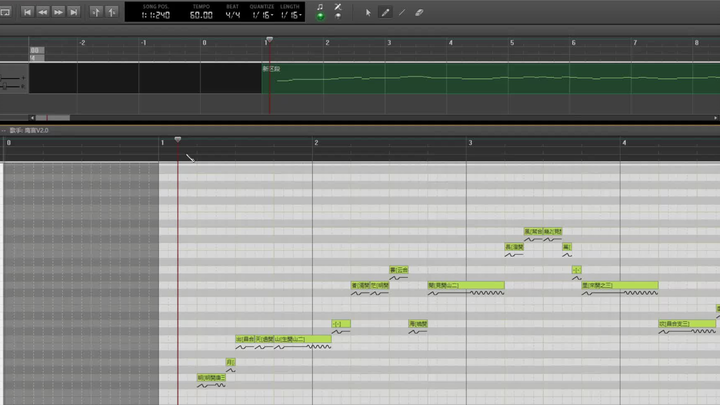Select the long note crossing into measure 4
Screen dimensions: 720x405
[619, 285]
